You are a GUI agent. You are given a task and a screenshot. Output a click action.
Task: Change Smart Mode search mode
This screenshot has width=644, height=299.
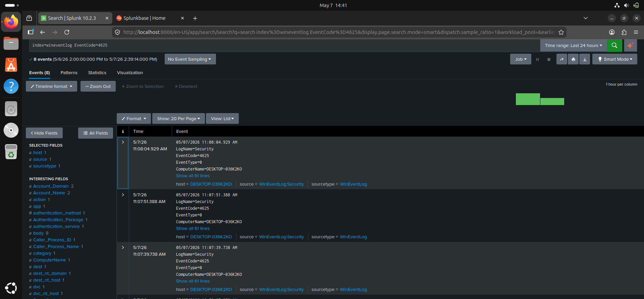614,59
